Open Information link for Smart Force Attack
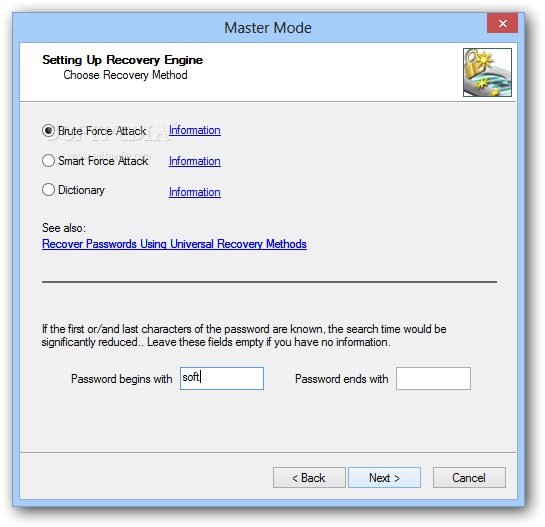Image resolution: width=545 pixels, height=527 pixels. click(x=195, y=161)
